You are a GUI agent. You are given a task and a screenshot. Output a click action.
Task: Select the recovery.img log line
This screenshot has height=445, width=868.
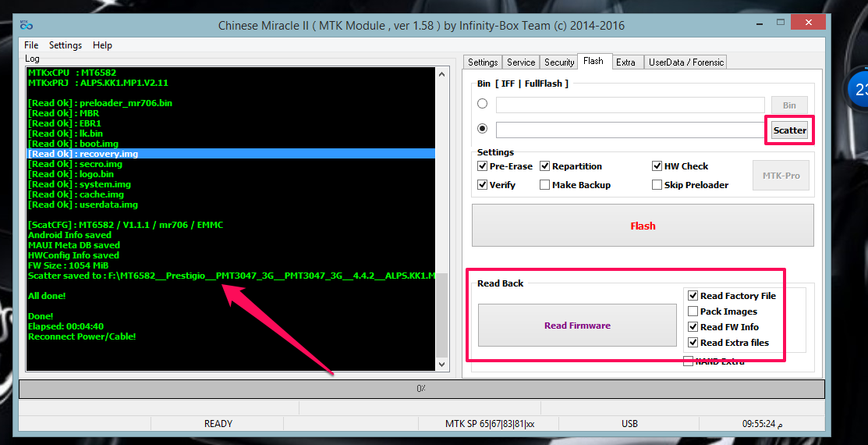coord(231,154)
